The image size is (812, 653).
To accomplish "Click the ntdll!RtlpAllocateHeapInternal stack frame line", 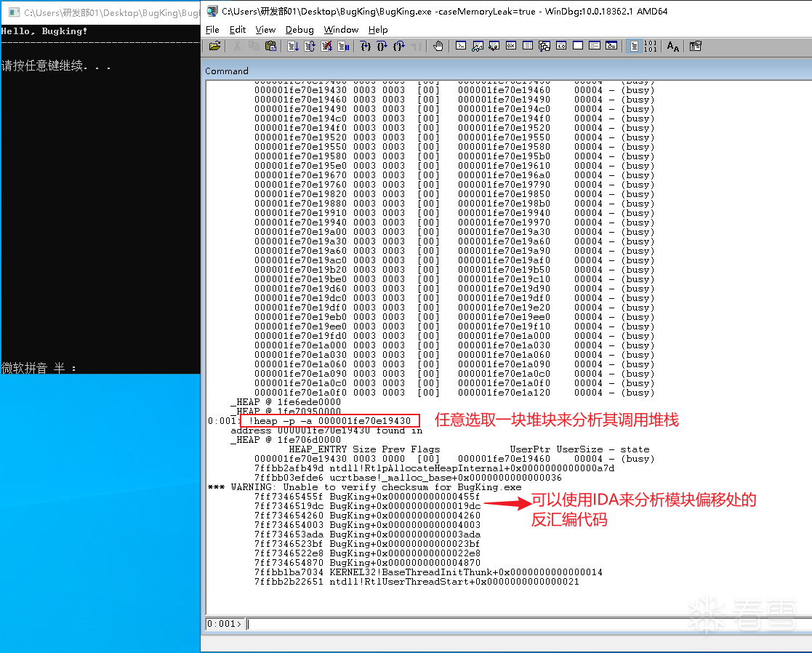I will 435,468.
